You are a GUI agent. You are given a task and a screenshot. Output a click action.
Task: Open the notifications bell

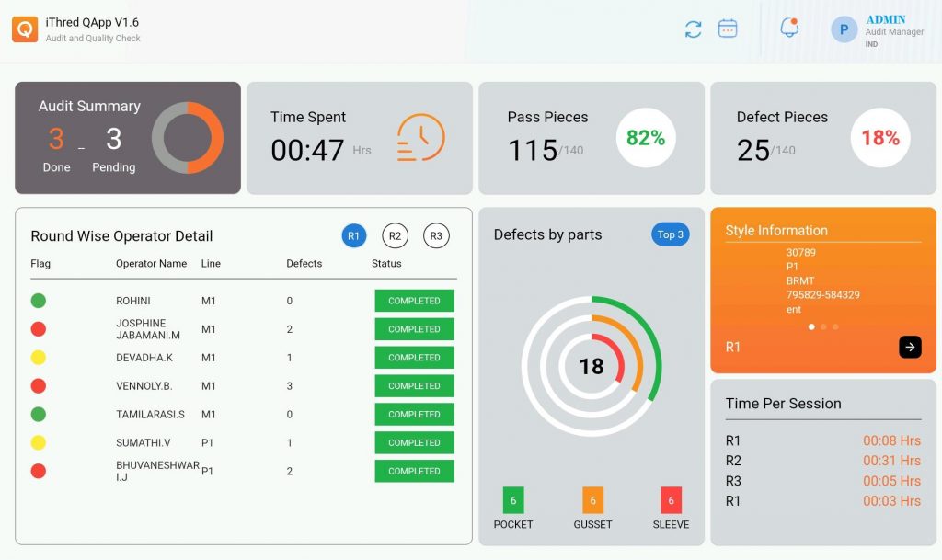click(789, 29)
